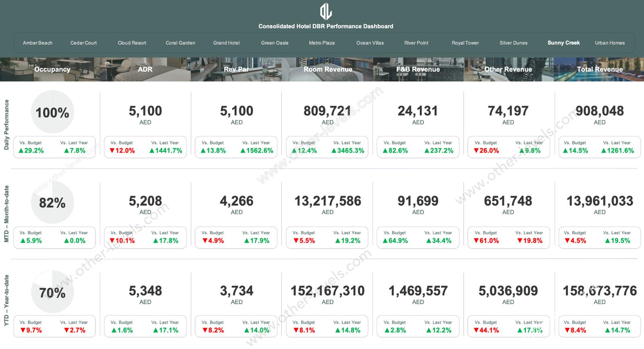Click daily Total Revenue vs last year 1261.6%
644x349 pixels.
coord(617,151)
